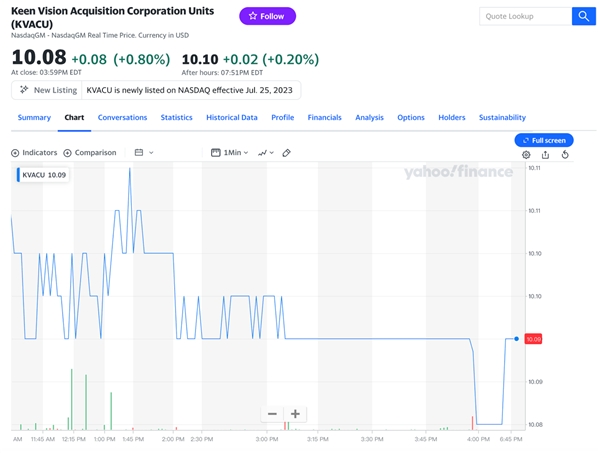Image resolution: width=600 pixels, height=453 pixels.
Task: View the Profile tab
Action: (x=282, y=117)
